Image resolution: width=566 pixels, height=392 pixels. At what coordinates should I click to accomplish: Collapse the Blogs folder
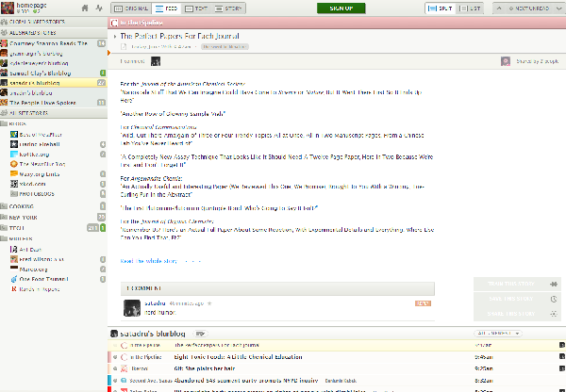coord(5,123)
